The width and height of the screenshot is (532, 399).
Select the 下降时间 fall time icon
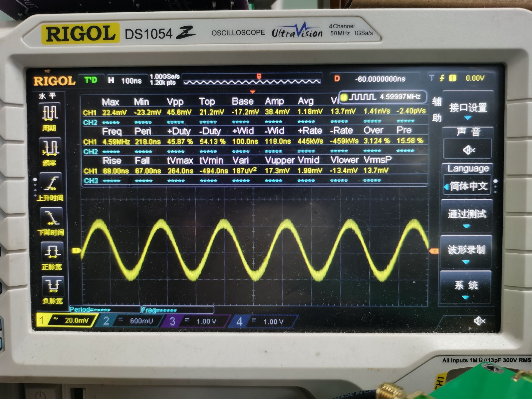52,218
